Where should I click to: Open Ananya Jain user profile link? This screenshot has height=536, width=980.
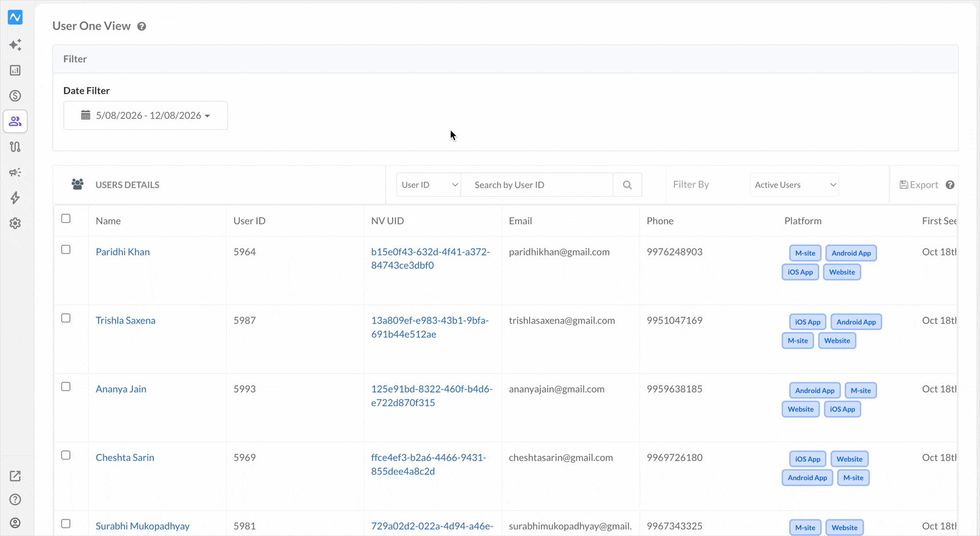click(121, 389)
